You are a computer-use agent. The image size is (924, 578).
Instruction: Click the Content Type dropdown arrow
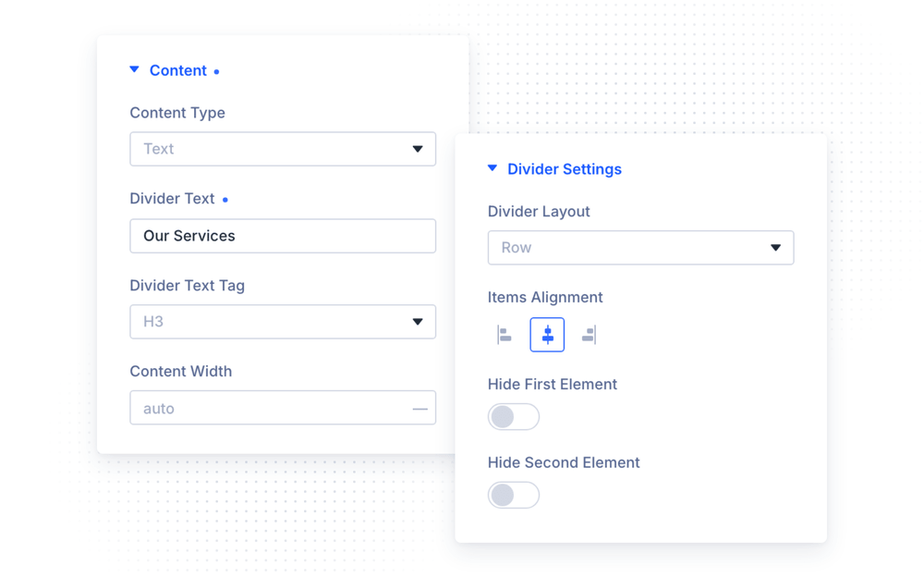418,149
